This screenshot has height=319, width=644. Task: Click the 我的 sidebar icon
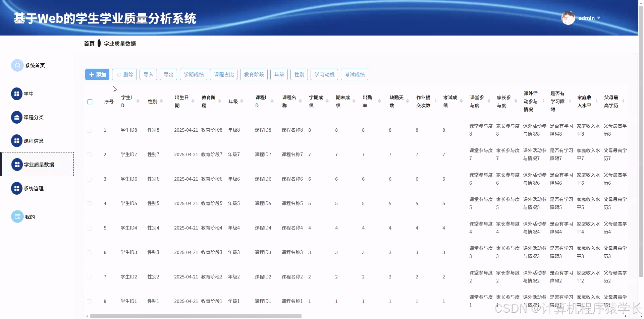pyautogui.click(x=17, y=216)
